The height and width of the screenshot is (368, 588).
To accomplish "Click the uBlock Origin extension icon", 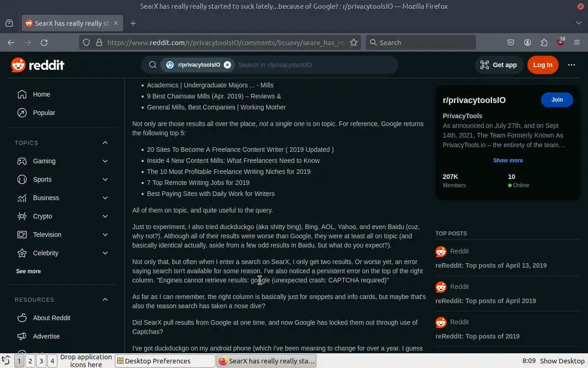I will [560, 42].
